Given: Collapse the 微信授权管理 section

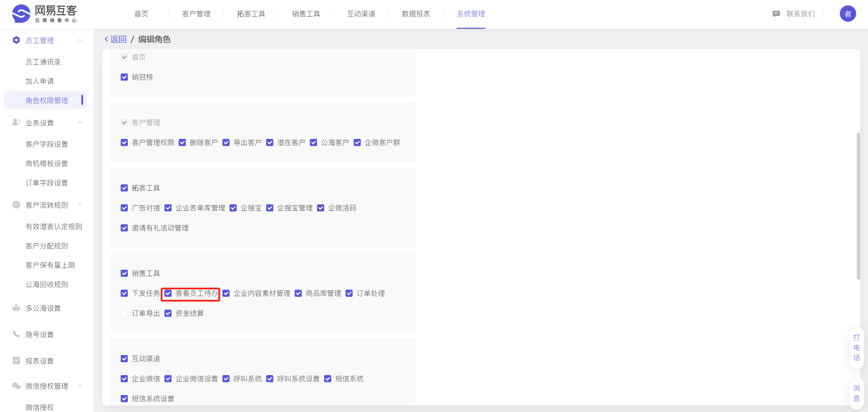Looking at the screenshot, I should tap(80, 386).
